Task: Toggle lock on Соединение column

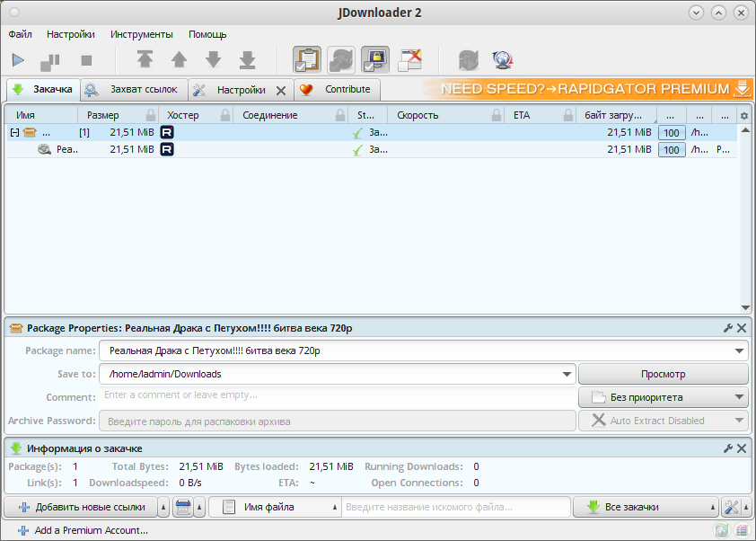Action: [x=340, y=115]
